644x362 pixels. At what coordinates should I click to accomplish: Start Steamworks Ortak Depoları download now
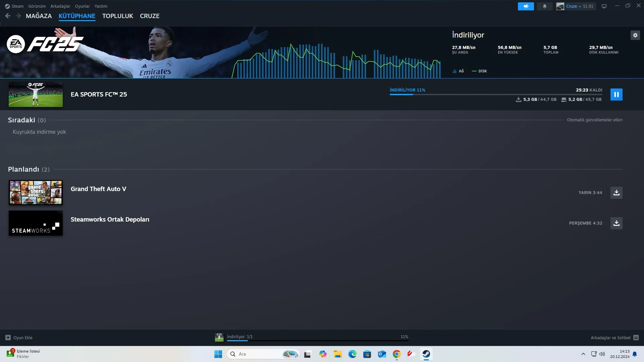tap(616, 223)
